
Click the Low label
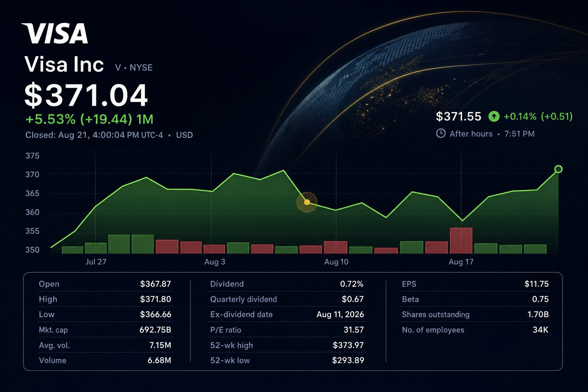(47, 315)
